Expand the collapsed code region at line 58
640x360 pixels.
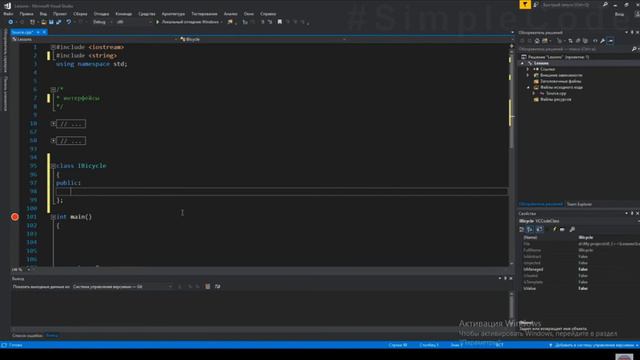pos(53,141)
